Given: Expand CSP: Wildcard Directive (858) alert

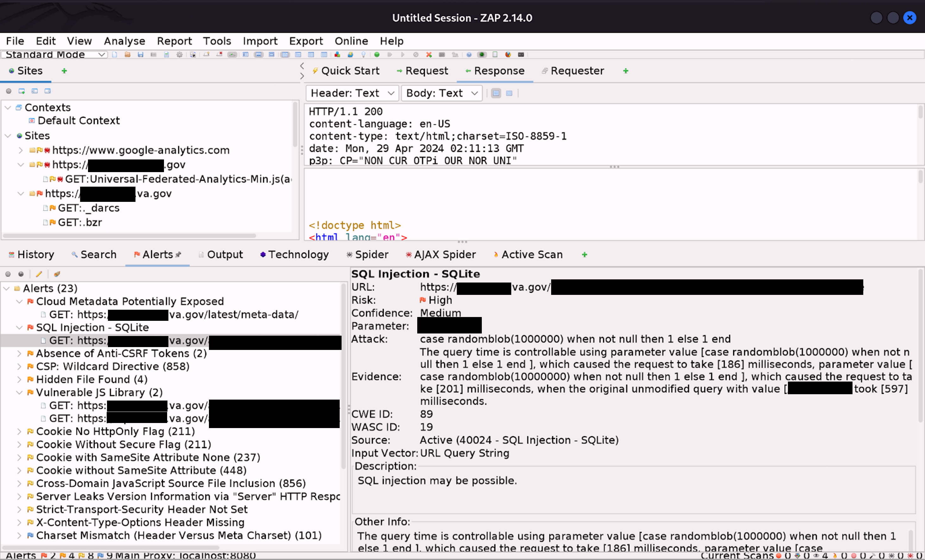Looking at the screenshot, I should coord(20,366).
